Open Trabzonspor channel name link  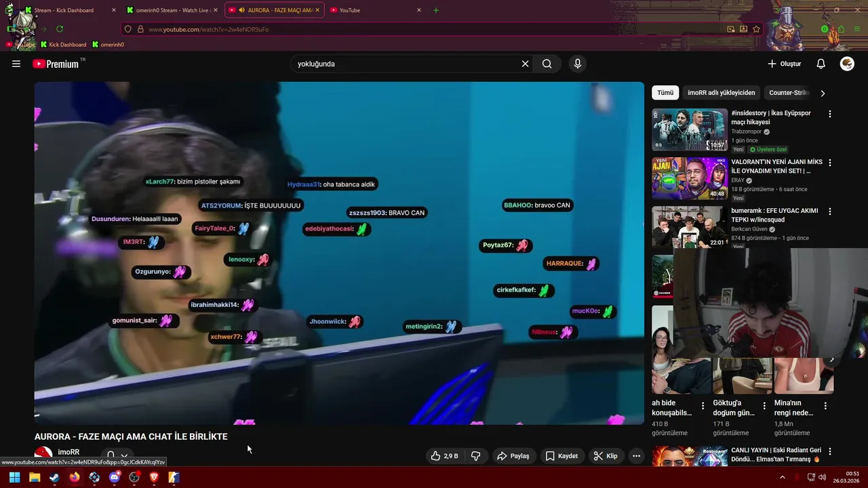tap(747, 131)
